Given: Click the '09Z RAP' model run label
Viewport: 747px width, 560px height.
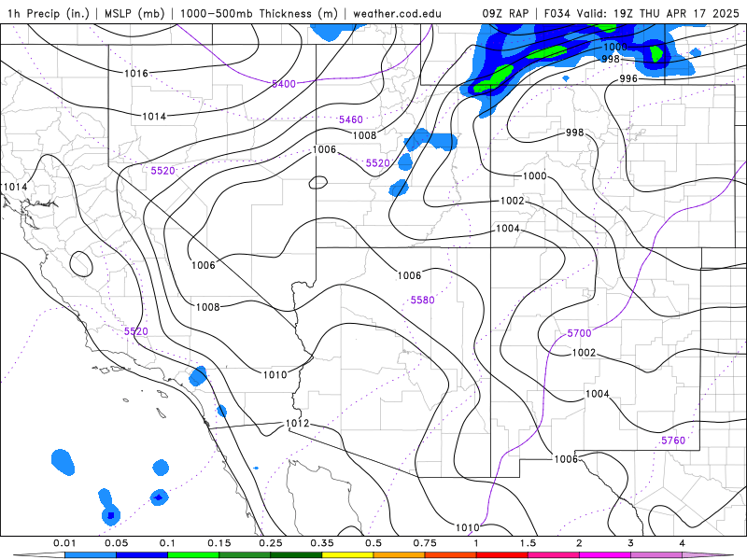Looking at the screenshot, I should 505,13.
